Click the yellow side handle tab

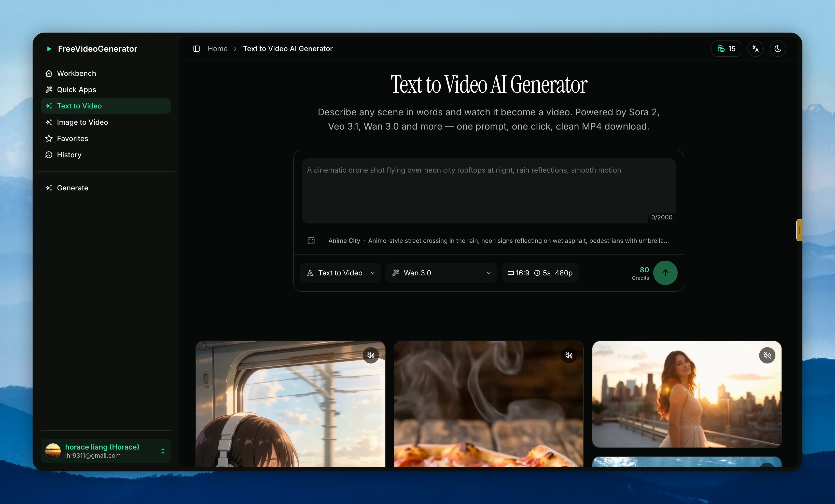tap(799, 230)
